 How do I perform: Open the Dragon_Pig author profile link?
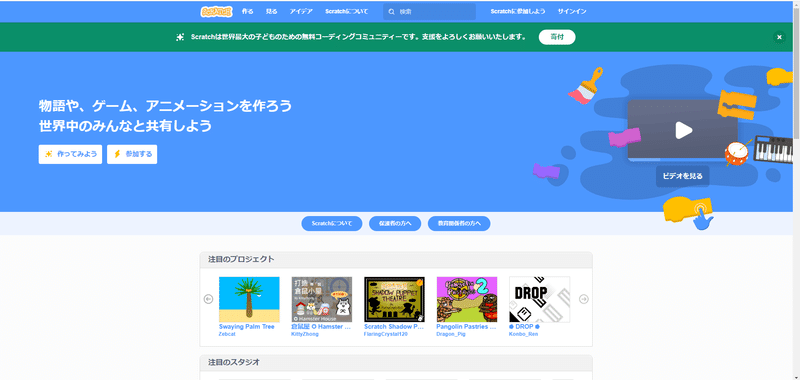click(x=451, y=334)
